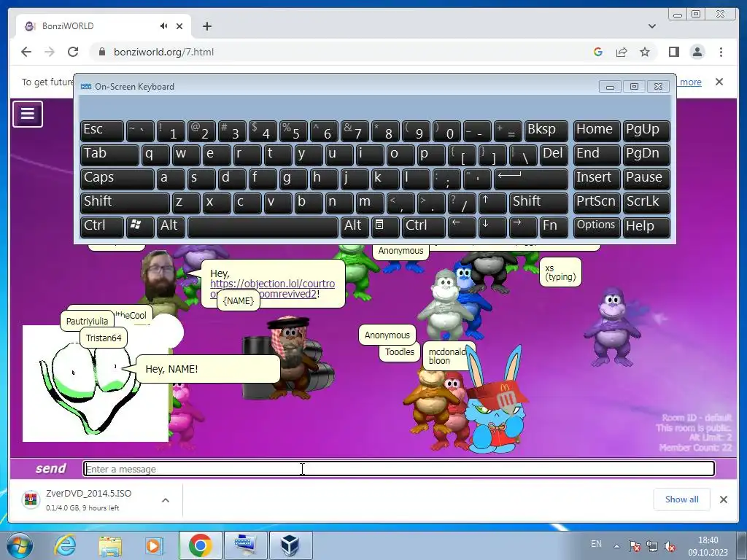This screenshot has width=747, height=560.
Task: Click the Tab key on On-Screen Keyboard
Action: point(109,155)
